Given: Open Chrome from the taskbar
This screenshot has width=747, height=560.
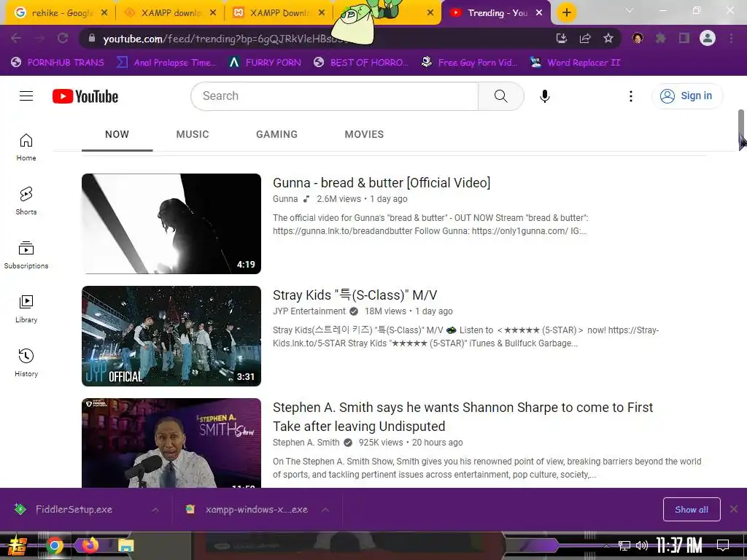Looking at the screenshot, I should coord(54,545).
